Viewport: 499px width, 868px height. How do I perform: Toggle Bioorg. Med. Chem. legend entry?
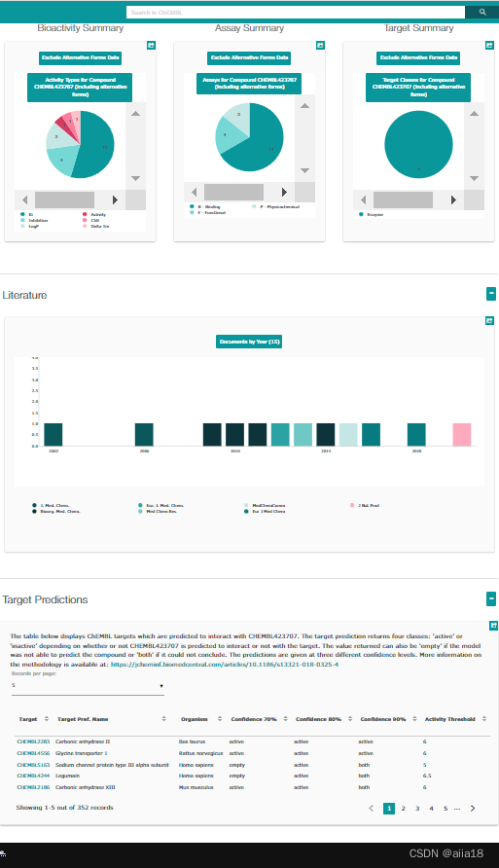pyautogui.click(x=56, y=512)
